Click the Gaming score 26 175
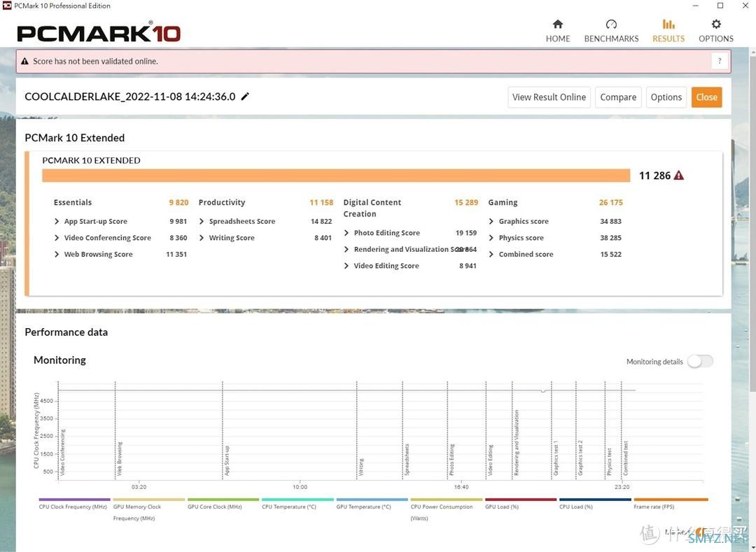 pos(611,202)
